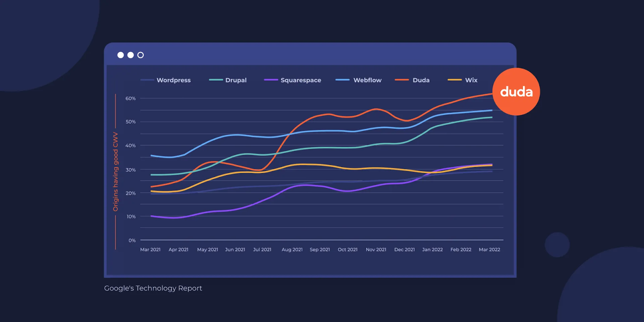Image resolution: width=644 pixels, height=322 pixels.
Task: Click the Google's Technology Report caption
Action: click(x=153, y=288)
